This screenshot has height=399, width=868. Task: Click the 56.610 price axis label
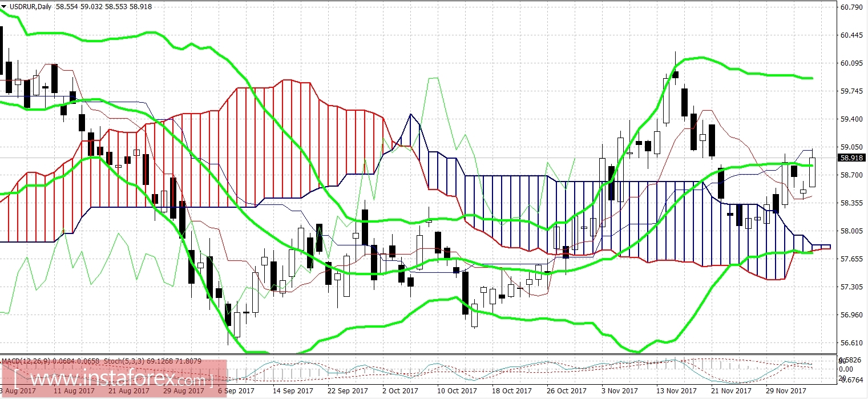[x=851, y=342]
